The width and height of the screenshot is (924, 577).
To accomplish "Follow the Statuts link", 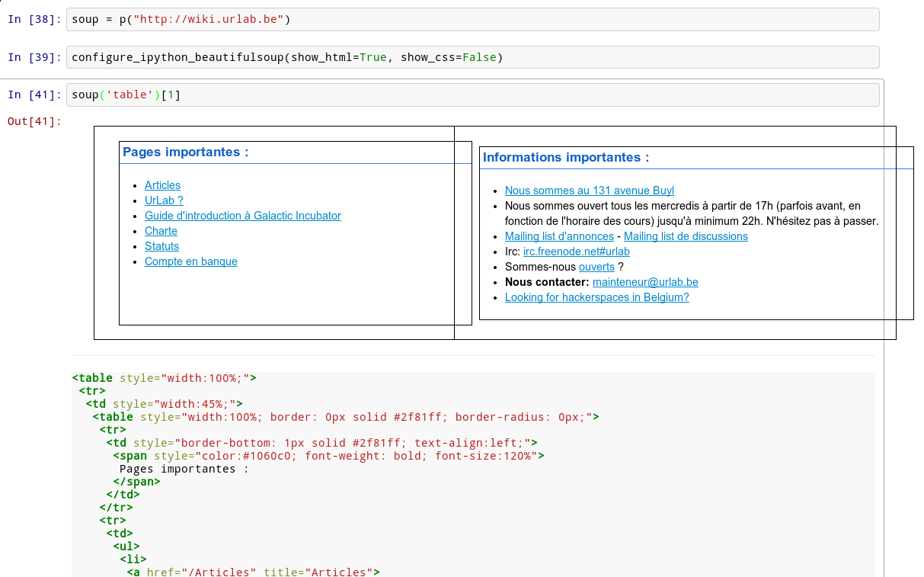I will point(161,246).
